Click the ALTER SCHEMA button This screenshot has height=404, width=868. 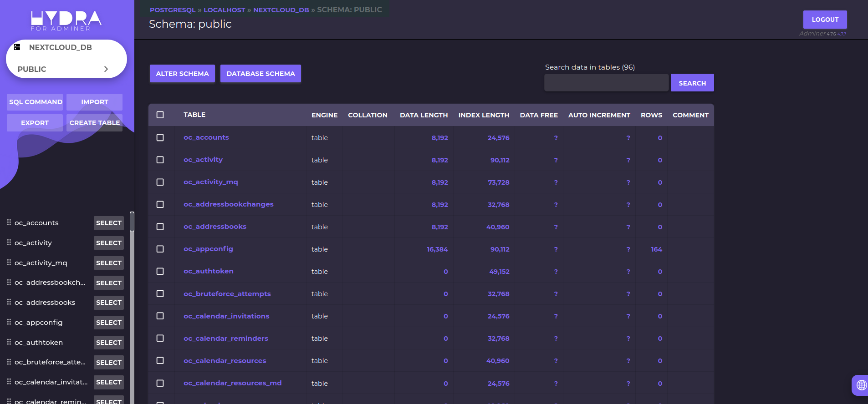182,74
